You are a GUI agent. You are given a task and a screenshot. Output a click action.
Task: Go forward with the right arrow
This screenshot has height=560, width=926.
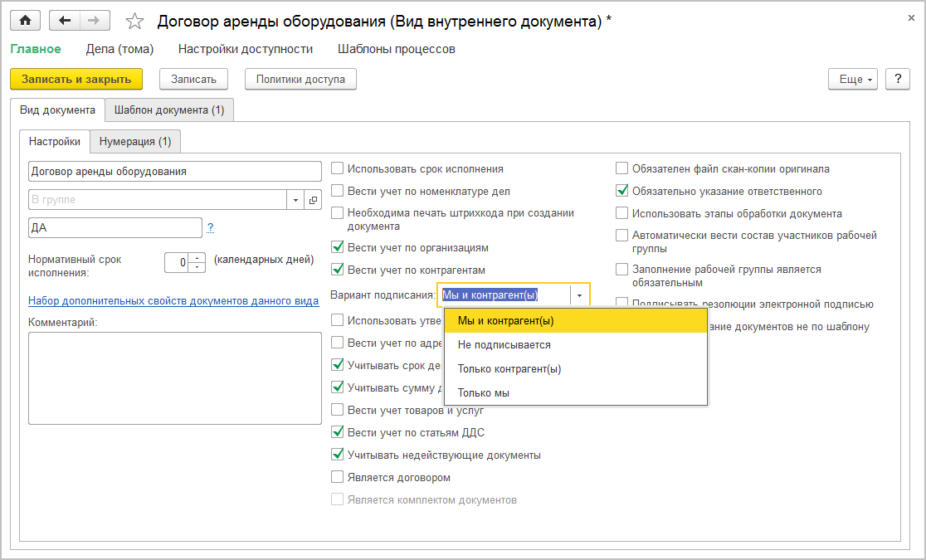95,21
